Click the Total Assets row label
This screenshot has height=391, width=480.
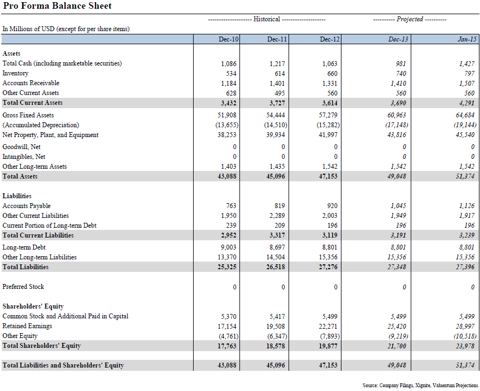20,176
